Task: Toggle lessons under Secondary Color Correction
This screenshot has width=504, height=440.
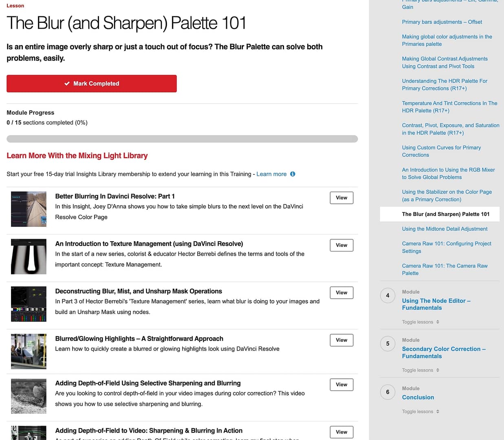Action: [x=420, y=370]
